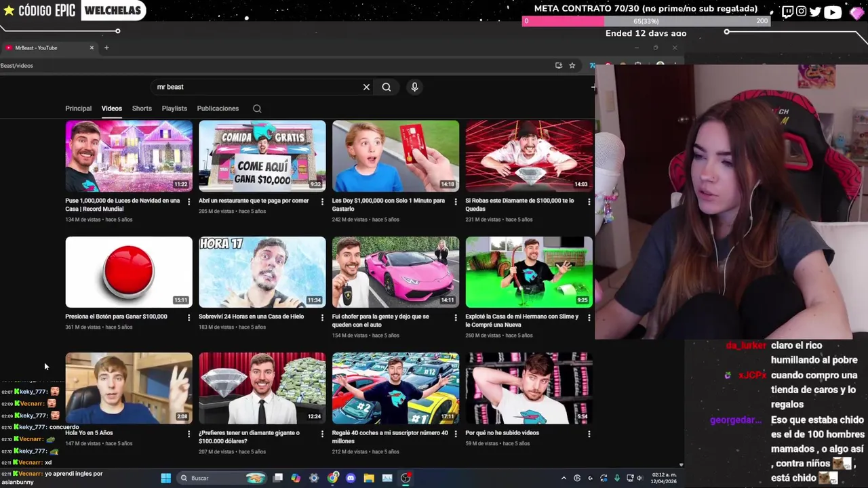Open kid with red credit card thumbnail
The image size is (868, 488).
395,156
